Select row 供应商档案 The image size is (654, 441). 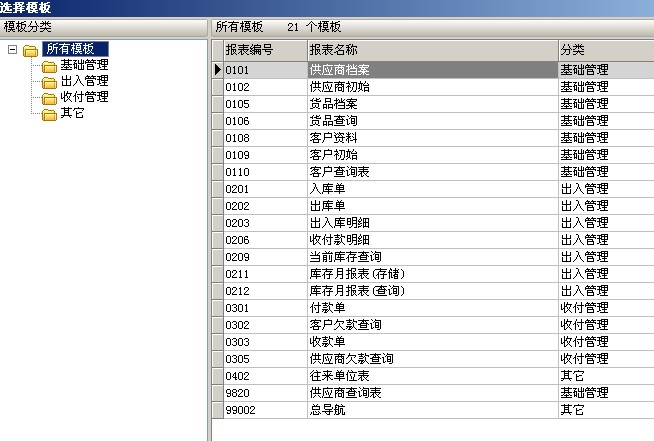433,70
